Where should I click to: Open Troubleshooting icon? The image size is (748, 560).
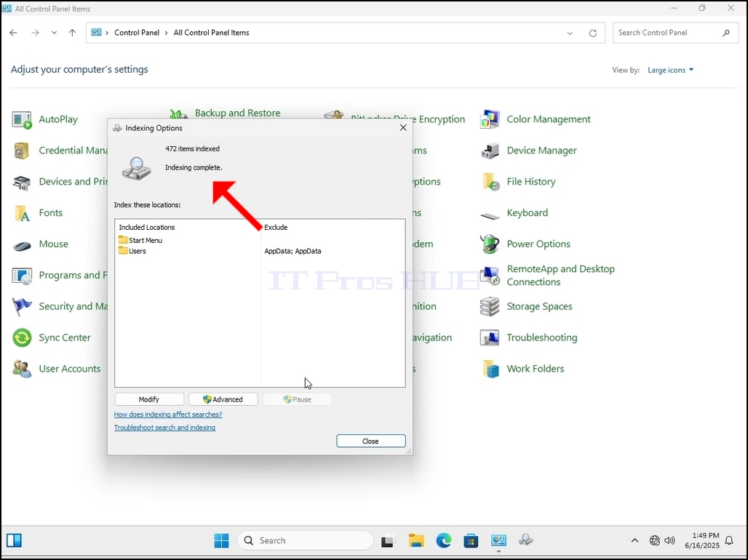tap(490, 337)
